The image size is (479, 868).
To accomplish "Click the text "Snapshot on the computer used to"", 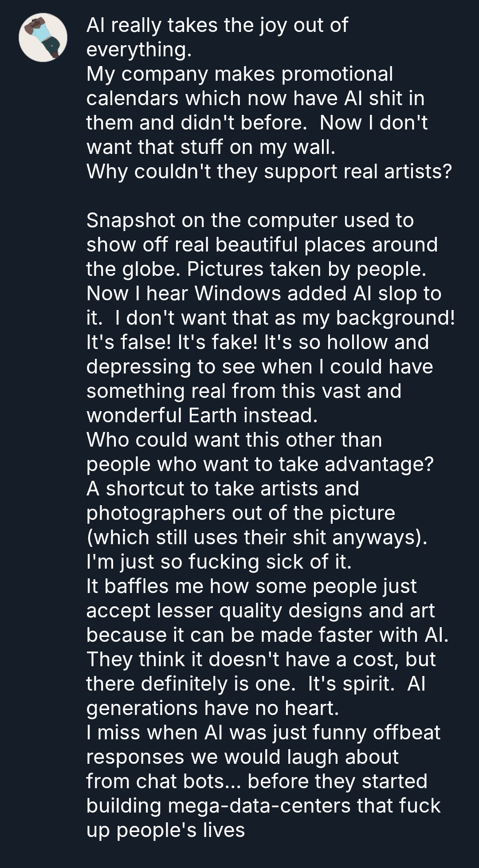I will click(x=250, y=220).
